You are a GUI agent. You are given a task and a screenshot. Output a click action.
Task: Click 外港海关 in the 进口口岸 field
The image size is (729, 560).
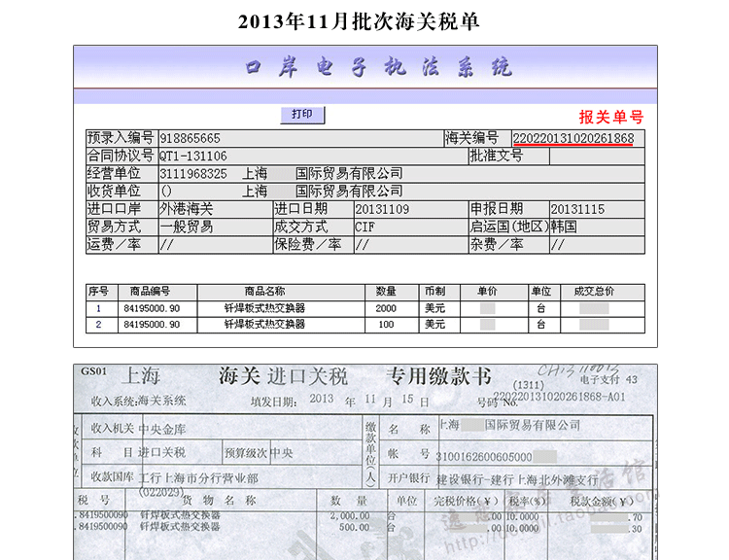pyautogui.click(x=187, y=209)
